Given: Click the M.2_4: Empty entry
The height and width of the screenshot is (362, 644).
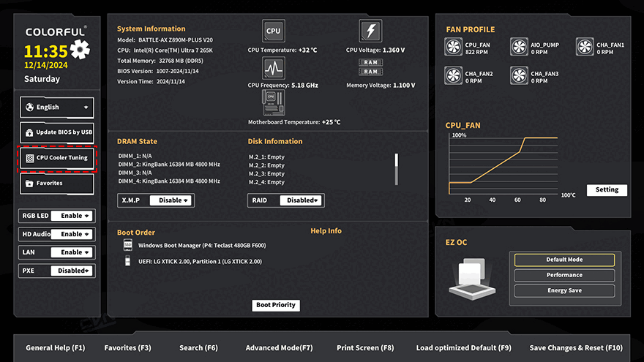Looking at the screenshot, I should (x=266, y=182).
